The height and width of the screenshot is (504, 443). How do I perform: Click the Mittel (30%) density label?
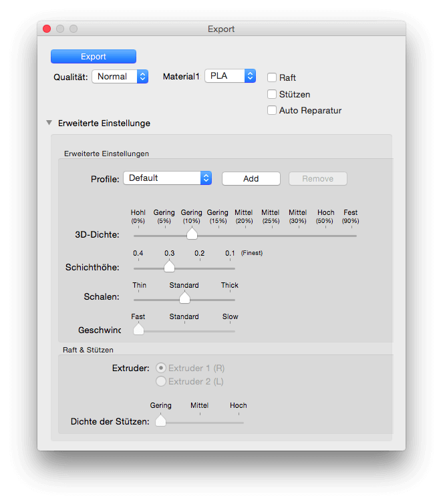click(298, 216)
